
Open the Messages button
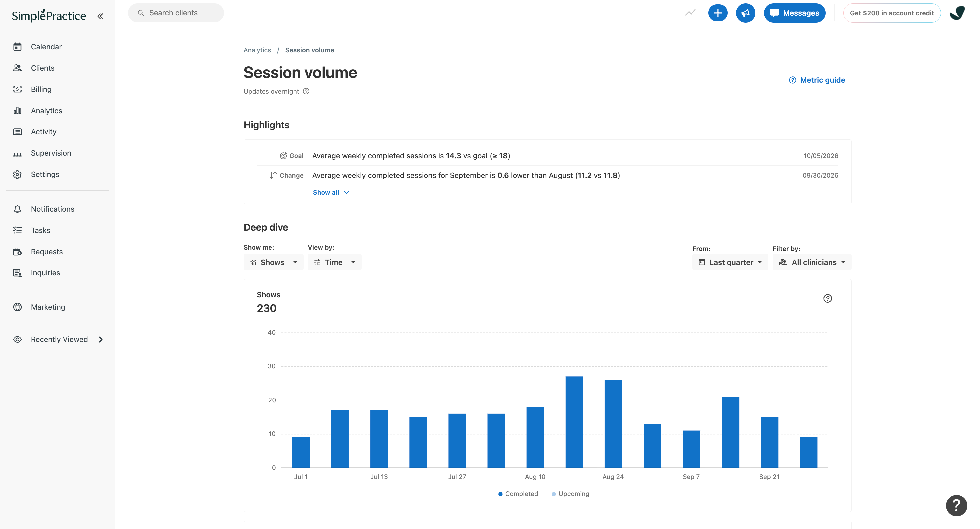coord(794,13)
